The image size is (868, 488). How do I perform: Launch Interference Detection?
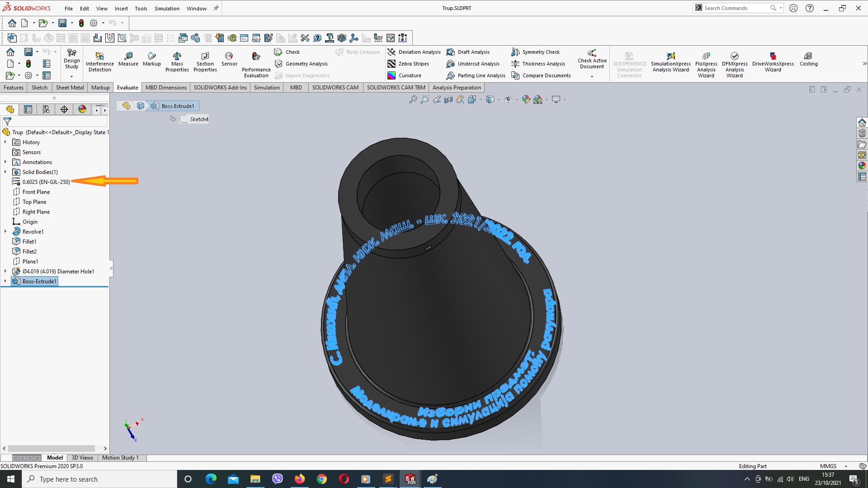pyautogui.click(x=99, y=61)
